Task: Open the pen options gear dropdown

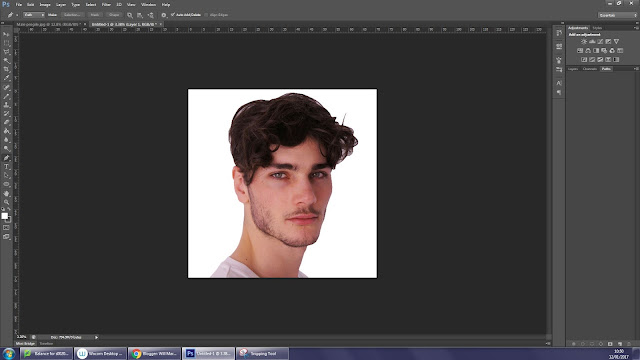Action: [164, 15]
